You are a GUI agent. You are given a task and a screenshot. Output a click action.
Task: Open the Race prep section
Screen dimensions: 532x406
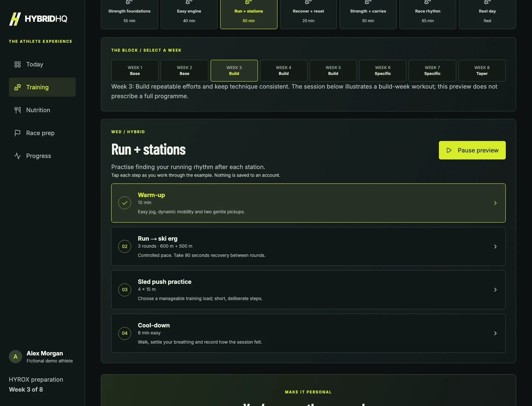pos(42,133)
